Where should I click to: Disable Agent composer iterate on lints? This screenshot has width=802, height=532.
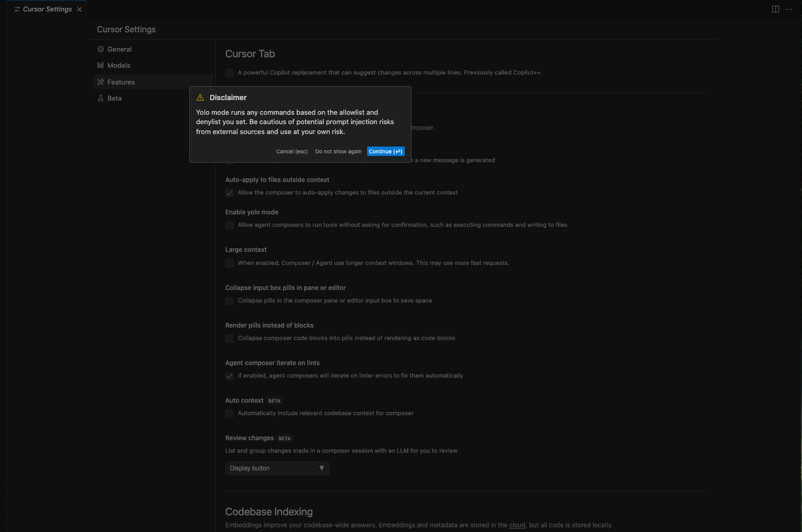pyautogui.click(x=229, y=376)
